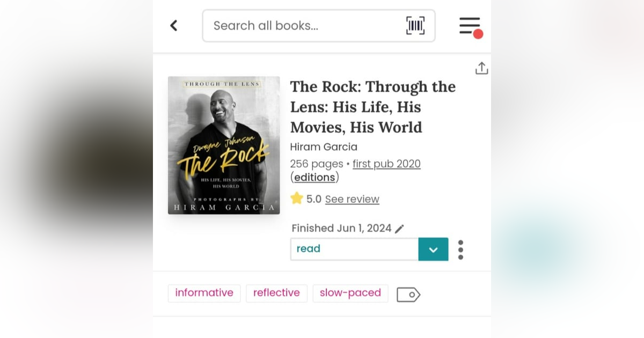This screenshot has width=644, height=338.
Task: View other editions via the editions link
Action: [x=314, y=177]
